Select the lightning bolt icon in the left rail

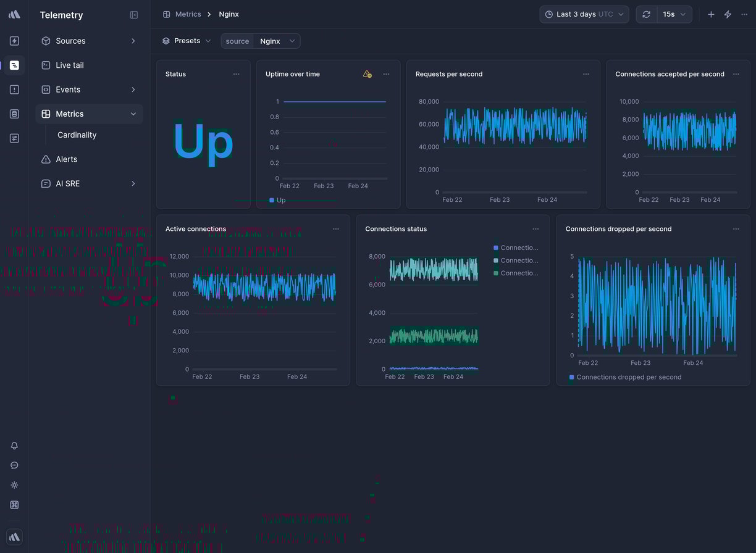(14, 41)
